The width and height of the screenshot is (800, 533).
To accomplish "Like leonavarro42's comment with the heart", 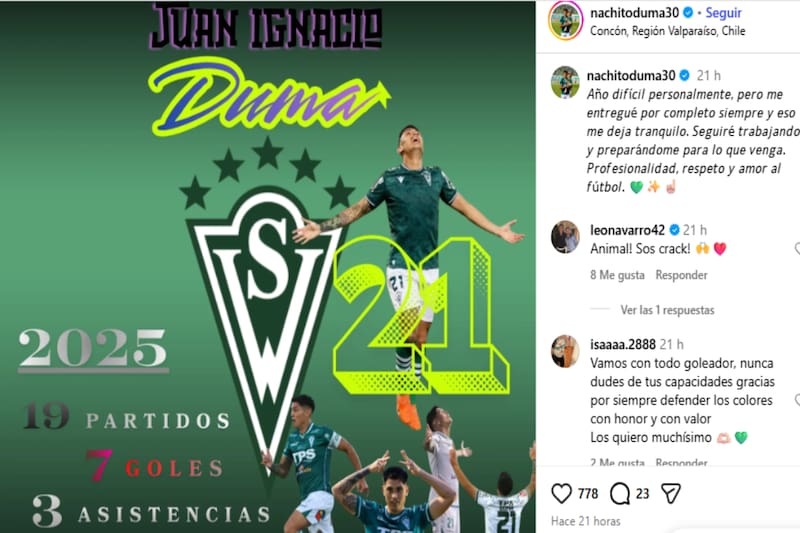I will coord(797,248).
